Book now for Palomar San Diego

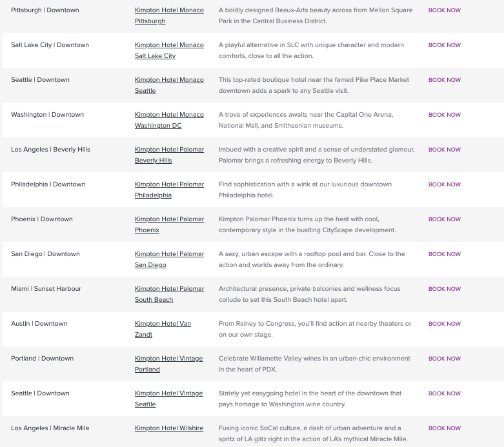[x=445, y=254]
